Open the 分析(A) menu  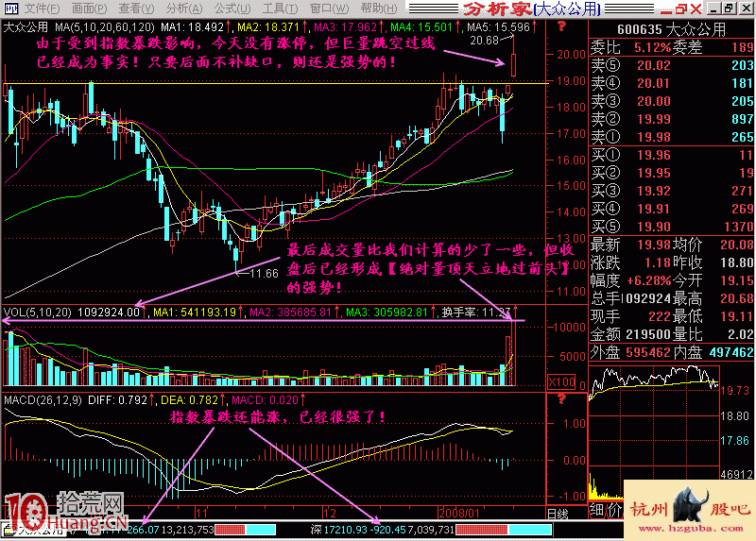184,8
